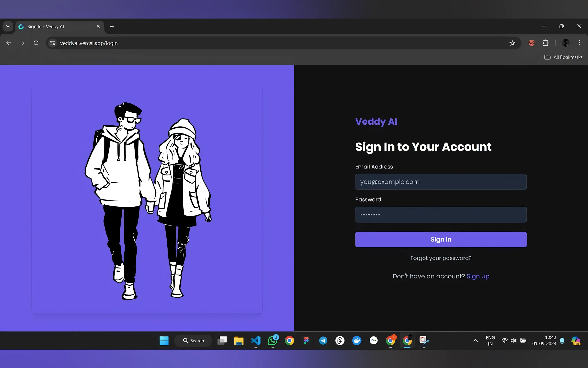Expand the tab search dropdown arrow

click(x=8, y=26)
